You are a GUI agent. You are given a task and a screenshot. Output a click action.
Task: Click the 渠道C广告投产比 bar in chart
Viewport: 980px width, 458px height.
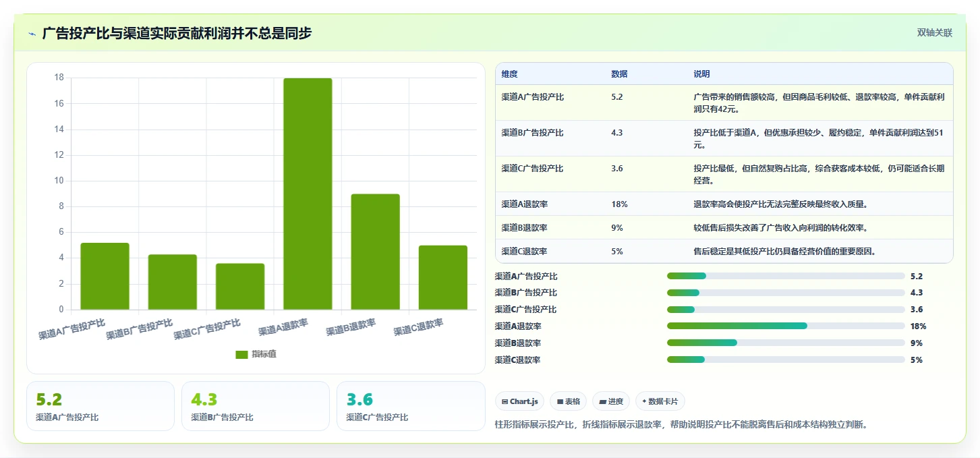coord(240,287)
